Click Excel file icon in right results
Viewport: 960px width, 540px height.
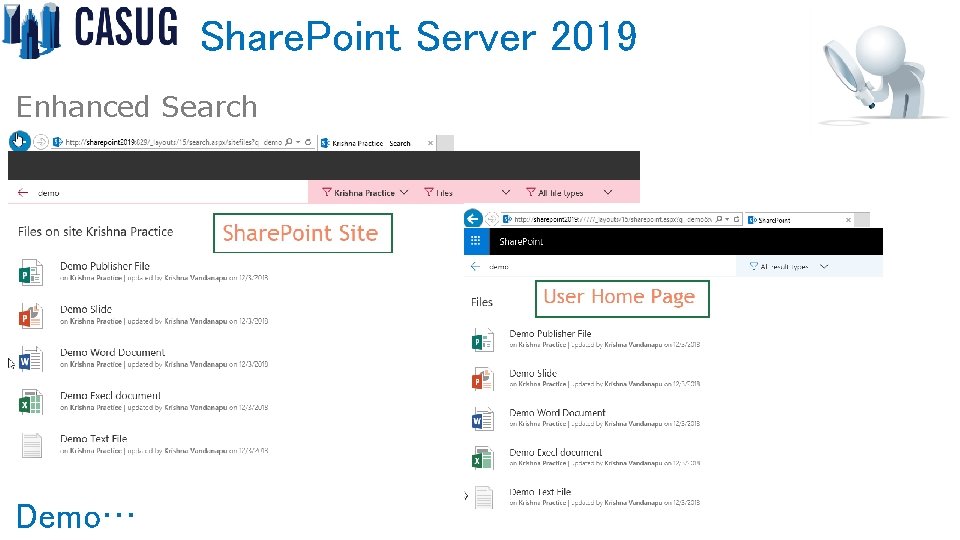coord(482,458)
